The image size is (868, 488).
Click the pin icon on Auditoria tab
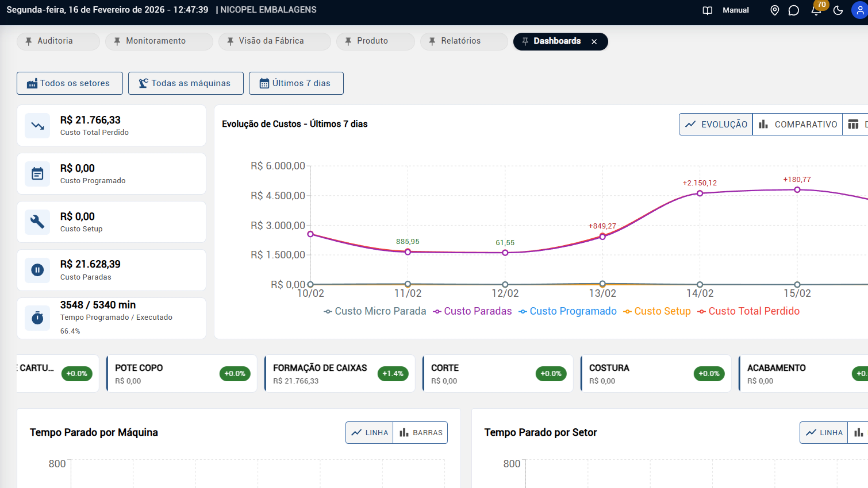[x=29, y=41]
